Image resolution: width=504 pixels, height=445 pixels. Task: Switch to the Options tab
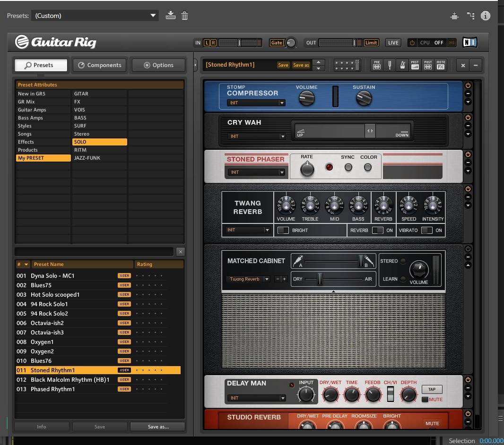pyautogui.click(x=158, y=65)
